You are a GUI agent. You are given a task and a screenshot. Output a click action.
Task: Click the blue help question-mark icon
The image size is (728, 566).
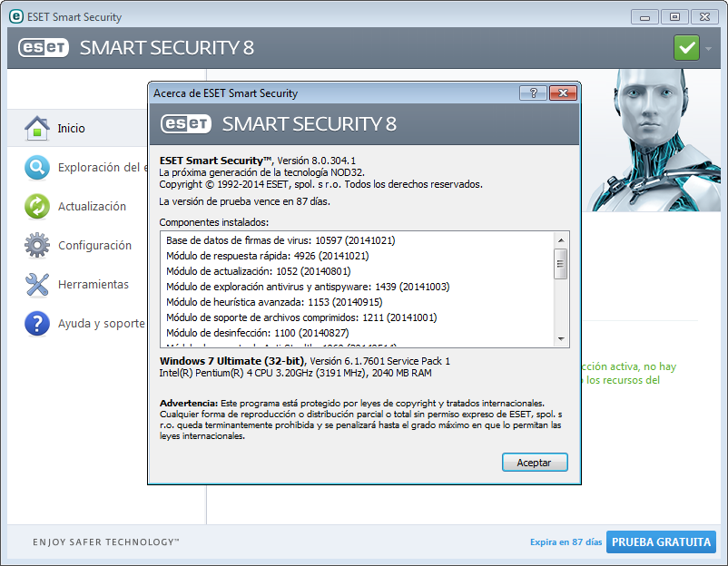(x=36, y=324)
